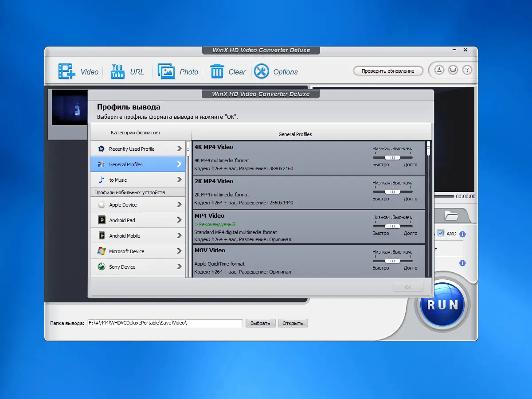Viewport: 532px width, 399px height.
Task: Adjust quality slider for MOV Video
Action: [x=392, y=261]
